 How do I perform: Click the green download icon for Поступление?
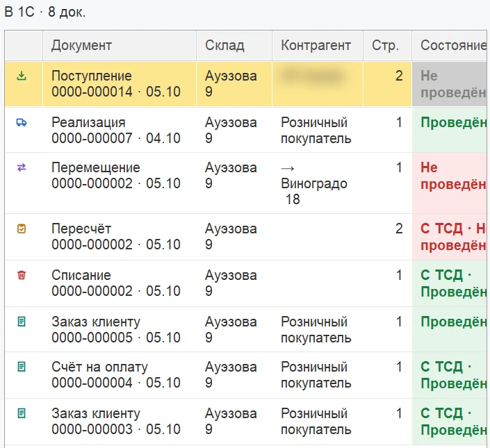[22, 76]
